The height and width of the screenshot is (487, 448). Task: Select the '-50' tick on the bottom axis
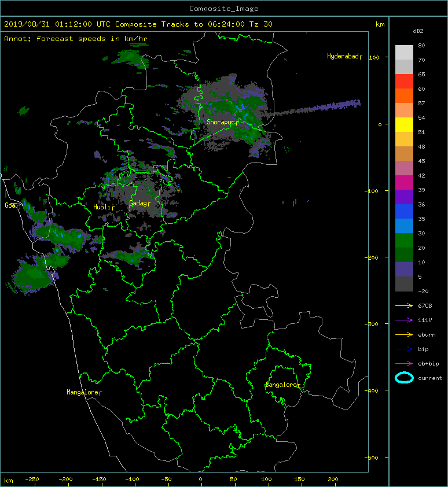point(166,479)
